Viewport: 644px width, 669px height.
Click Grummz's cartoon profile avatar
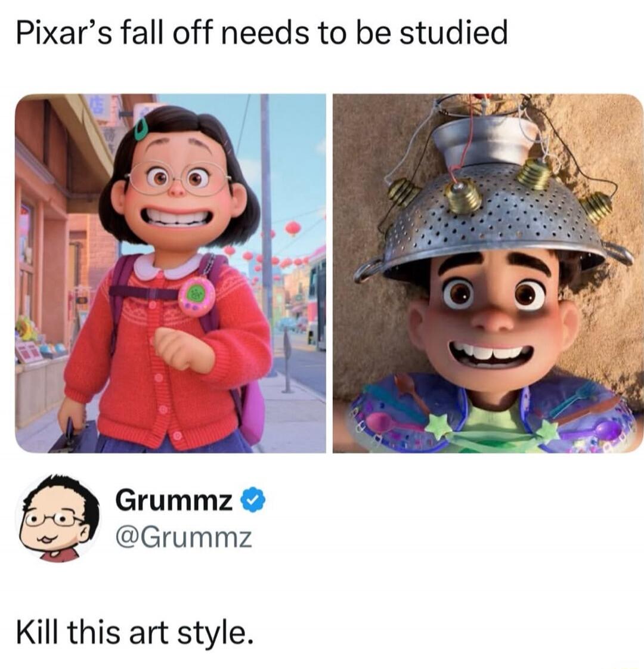point(58,518)
